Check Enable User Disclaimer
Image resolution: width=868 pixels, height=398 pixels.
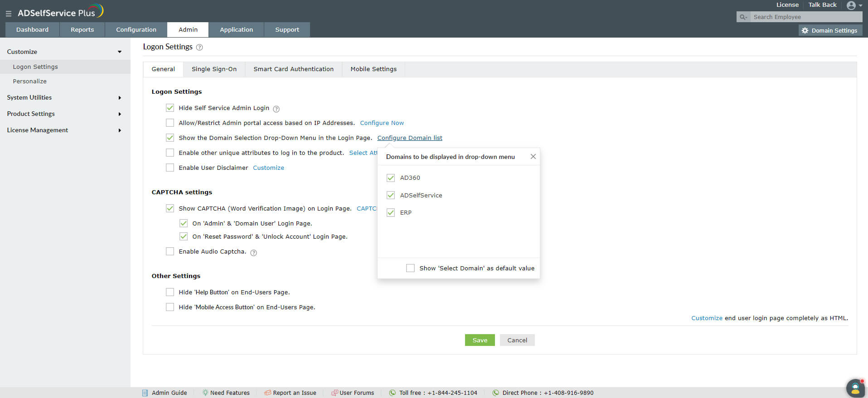[x=170, y=168]
